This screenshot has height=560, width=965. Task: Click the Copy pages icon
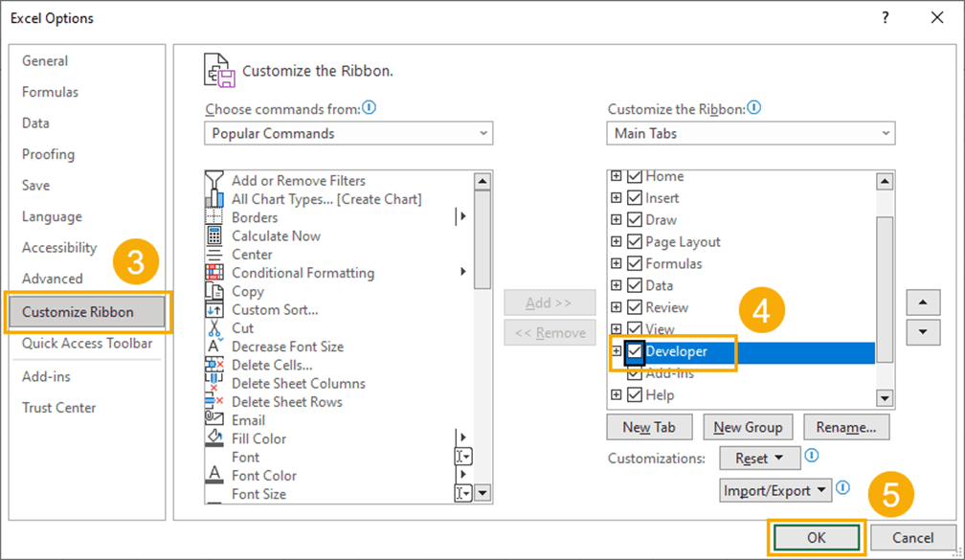click(x=214, y=291)
